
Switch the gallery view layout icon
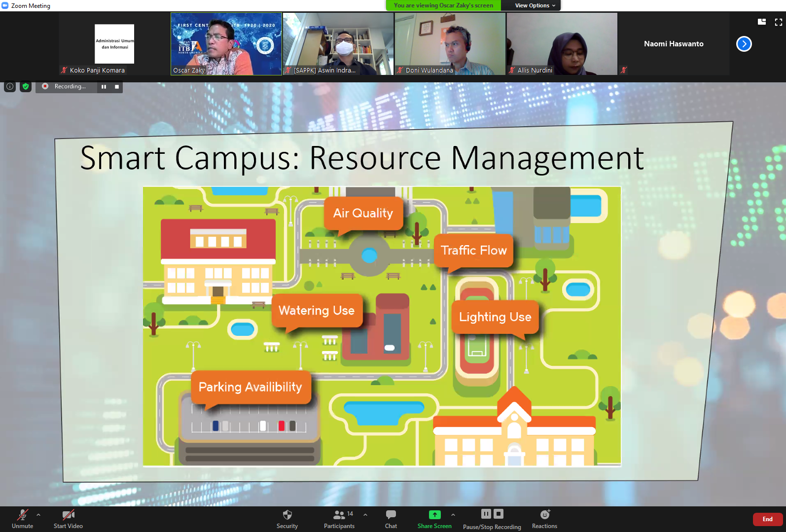click(x=762, y=22)
